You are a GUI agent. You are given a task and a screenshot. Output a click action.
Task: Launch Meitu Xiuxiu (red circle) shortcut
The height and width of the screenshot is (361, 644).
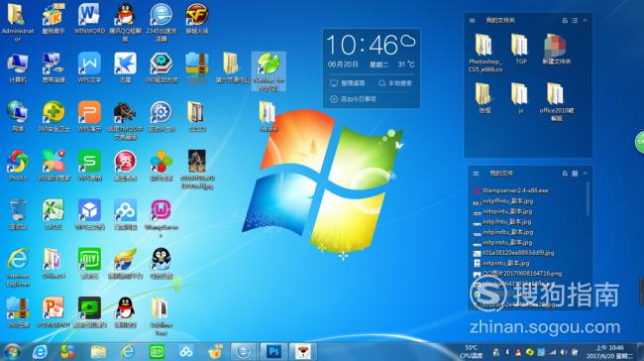click(x=125, y=166)
